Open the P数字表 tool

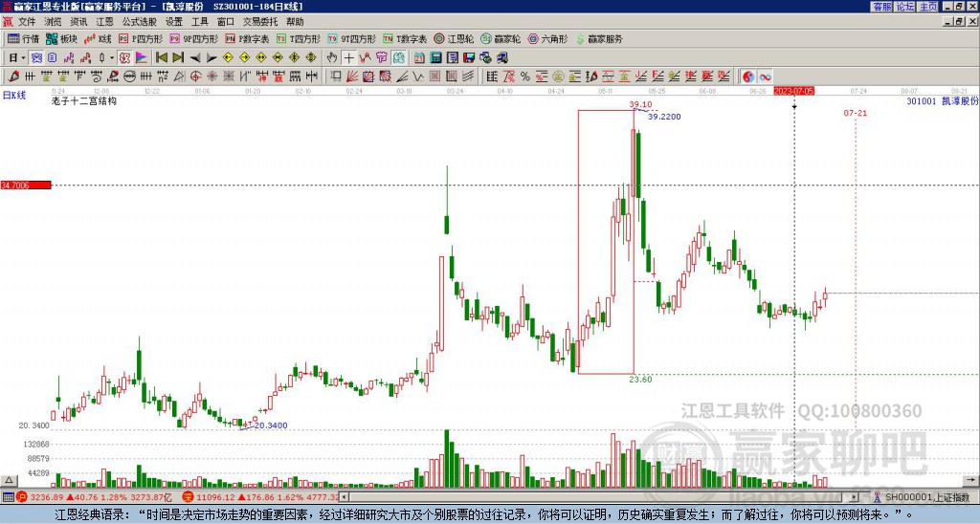click(247, 38)
